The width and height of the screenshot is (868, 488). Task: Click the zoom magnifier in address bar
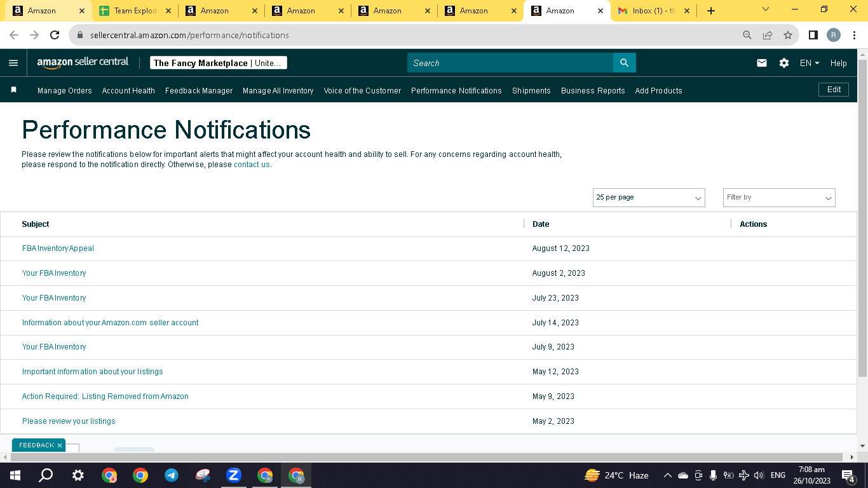coord(747,35)
